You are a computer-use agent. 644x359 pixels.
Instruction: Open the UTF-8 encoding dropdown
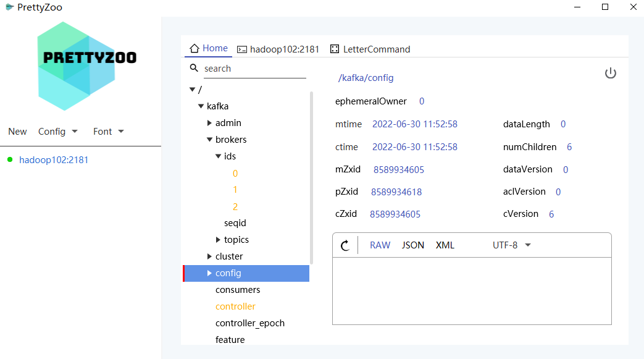(x=512, y=245)
